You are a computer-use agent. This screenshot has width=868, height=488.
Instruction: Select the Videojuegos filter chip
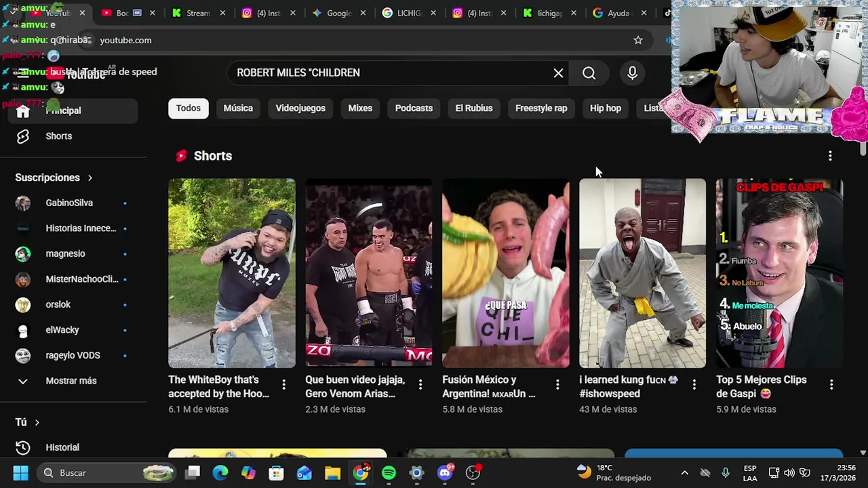coord(300,108)
